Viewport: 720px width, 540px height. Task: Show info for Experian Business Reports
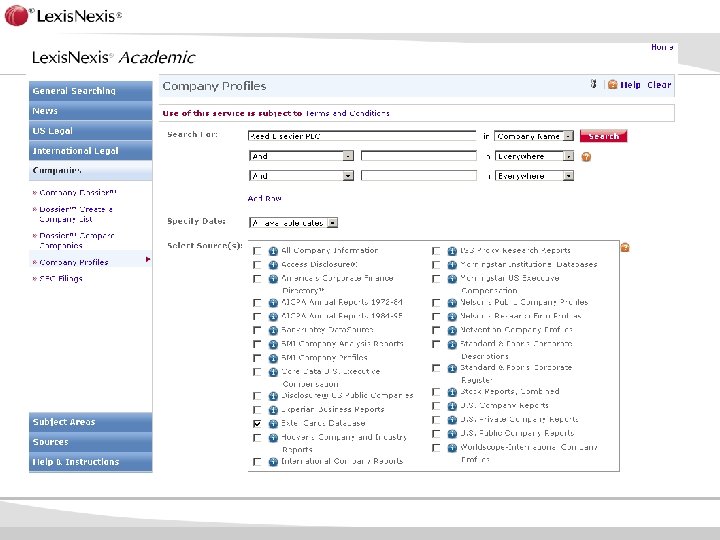[273, 410]
